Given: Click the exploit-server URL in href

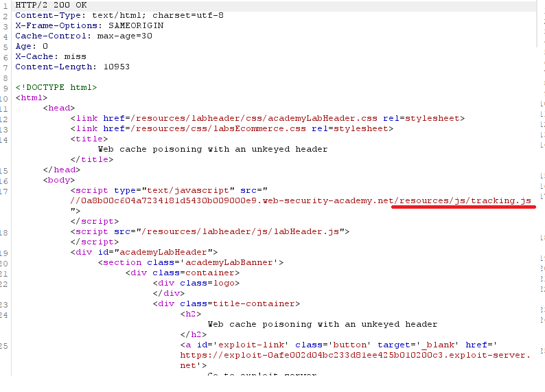Looking at the screenshot, I should 356,360.
